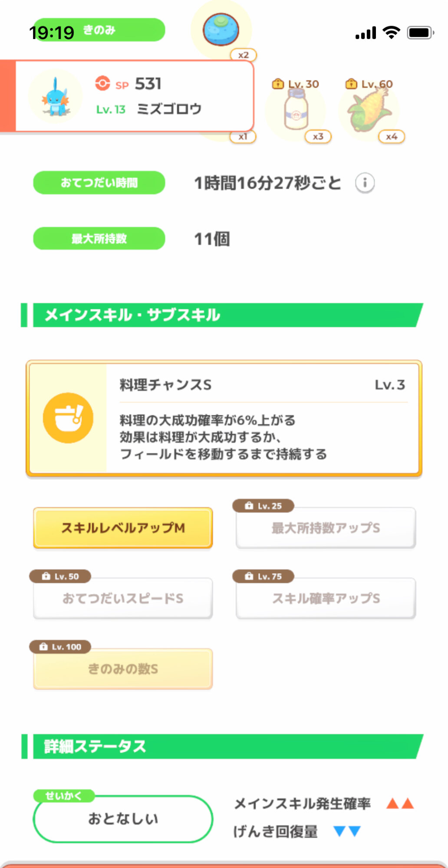This screenshot has width=448, height=868.
Task: Tap the blue Oran berry icon
Action: [x=221, y=30]
